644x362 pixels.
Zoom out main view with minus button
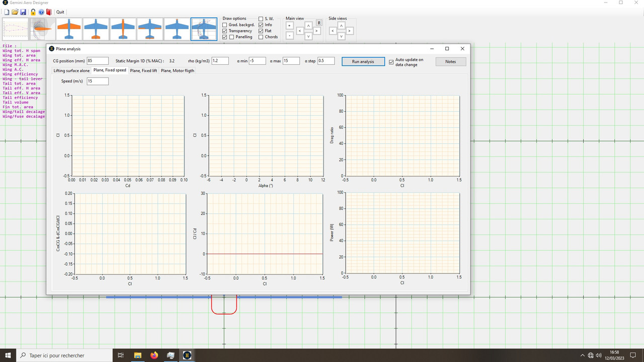tap(289, 36)
